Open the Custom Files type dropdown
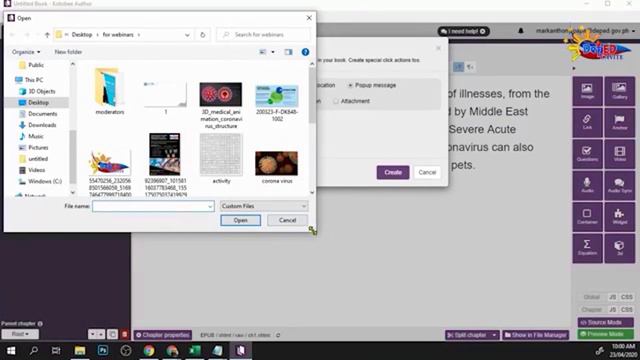The height and width of the screenshot is (360, 640). 264,206
